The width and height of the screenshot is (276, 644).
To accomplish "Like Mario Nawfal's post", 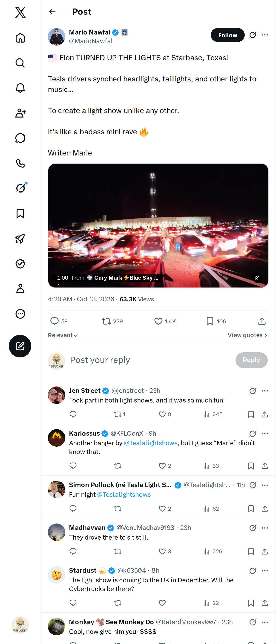I will pyautogui.click(x=165, y=321).
